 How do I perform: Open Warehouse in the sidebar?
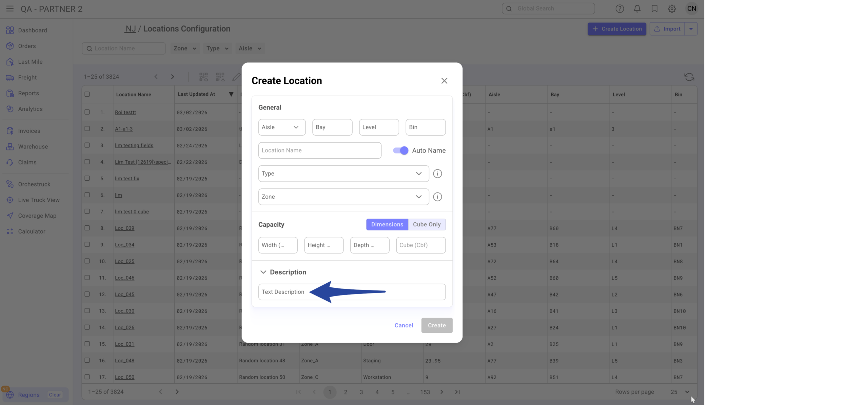pos(33,147)
